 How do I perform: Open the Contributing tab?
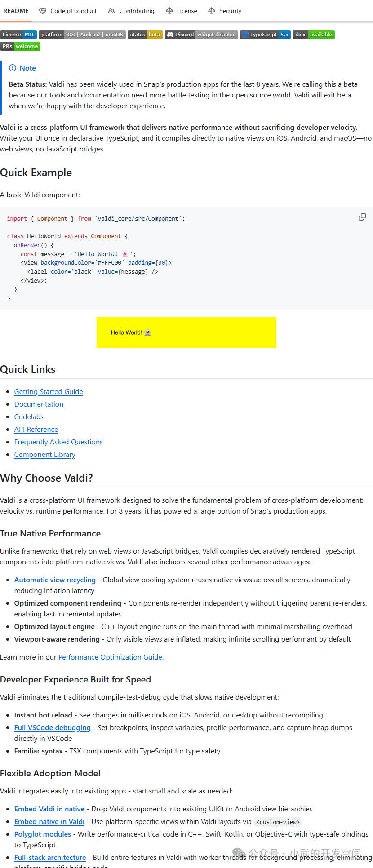click(x=131, y=11)
